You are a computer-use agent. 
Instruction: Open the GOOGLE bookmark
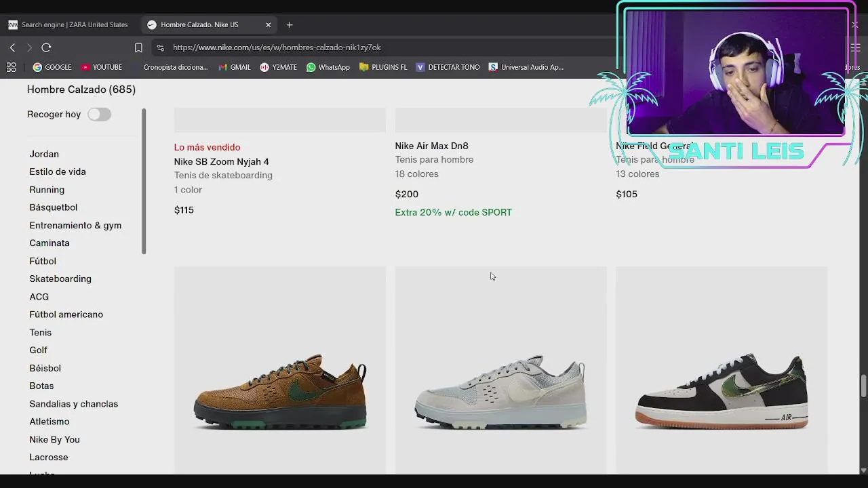[52, 67]
